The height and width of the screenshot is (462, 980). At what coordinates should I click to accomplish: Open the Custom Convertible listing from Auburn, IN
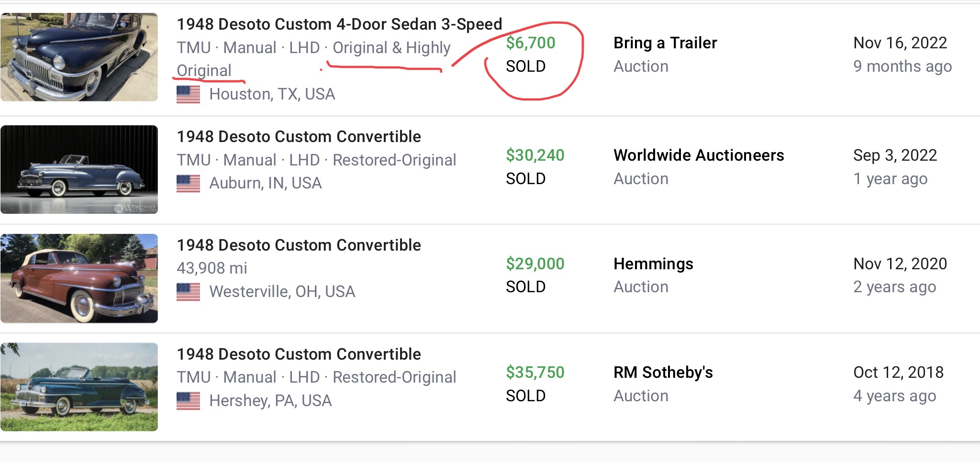click(299, 137)
